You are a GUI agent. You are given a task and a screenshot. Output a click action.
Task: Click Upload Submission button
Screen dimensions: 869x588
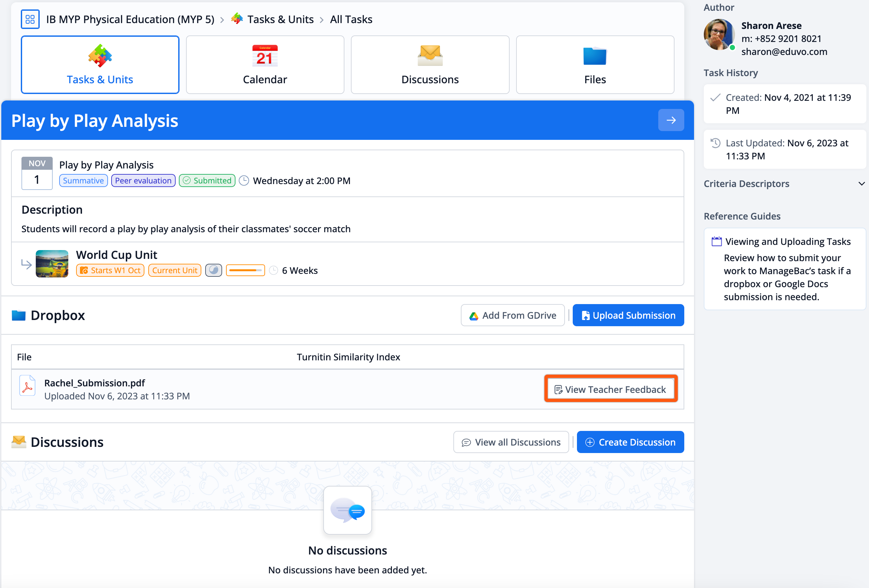(x=628, y=315)
